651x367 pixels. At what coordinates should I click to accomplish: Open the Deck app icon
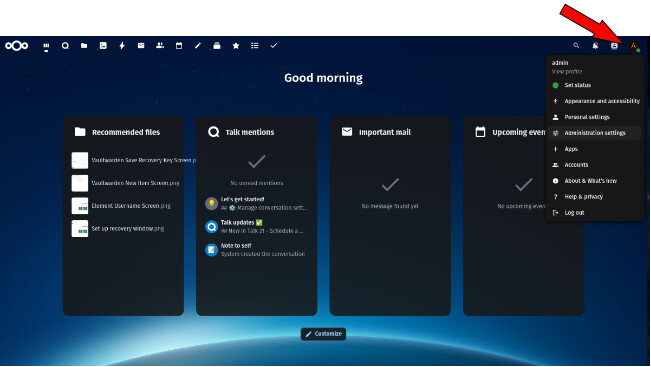point(217,46)
